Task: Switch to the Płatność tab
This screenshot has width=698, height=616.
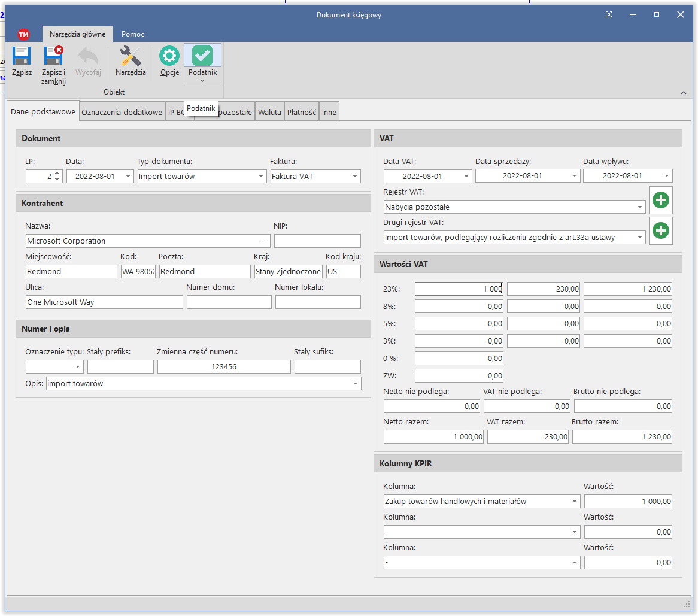Action: (301, 112)
